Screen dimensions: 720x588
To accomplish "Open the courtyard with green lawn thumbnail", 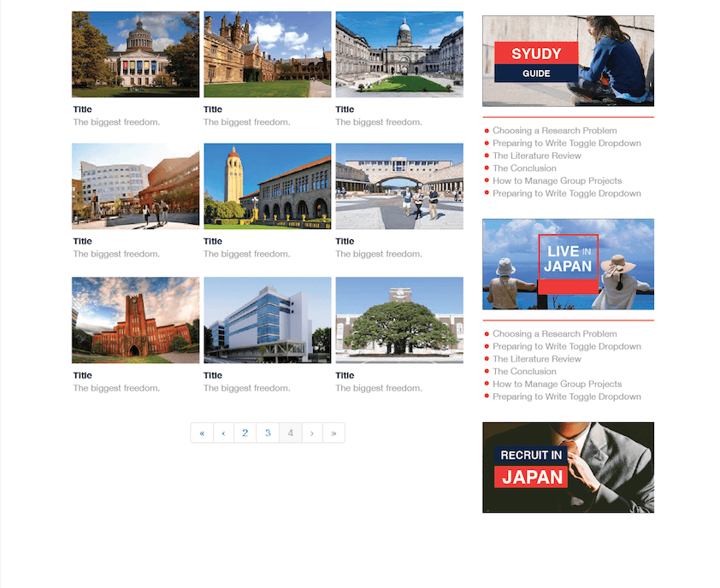I will coord(399,54).
